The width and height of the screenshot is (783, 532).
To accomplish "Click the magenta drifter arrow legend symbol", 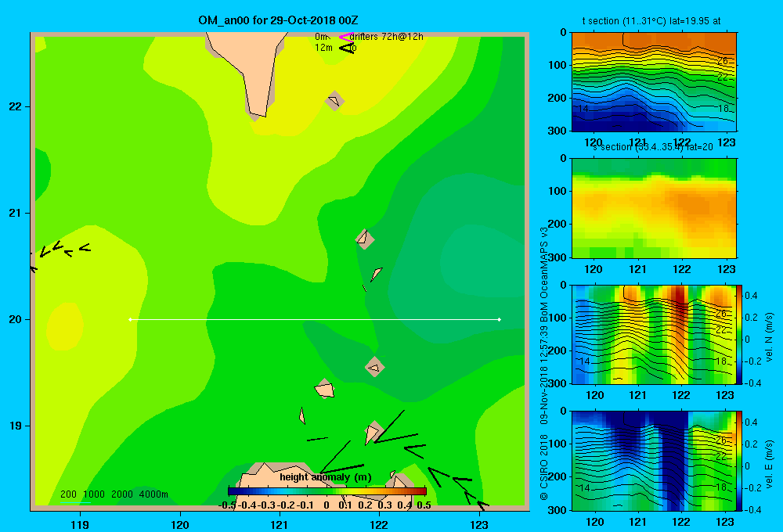I will coord(346,37).
